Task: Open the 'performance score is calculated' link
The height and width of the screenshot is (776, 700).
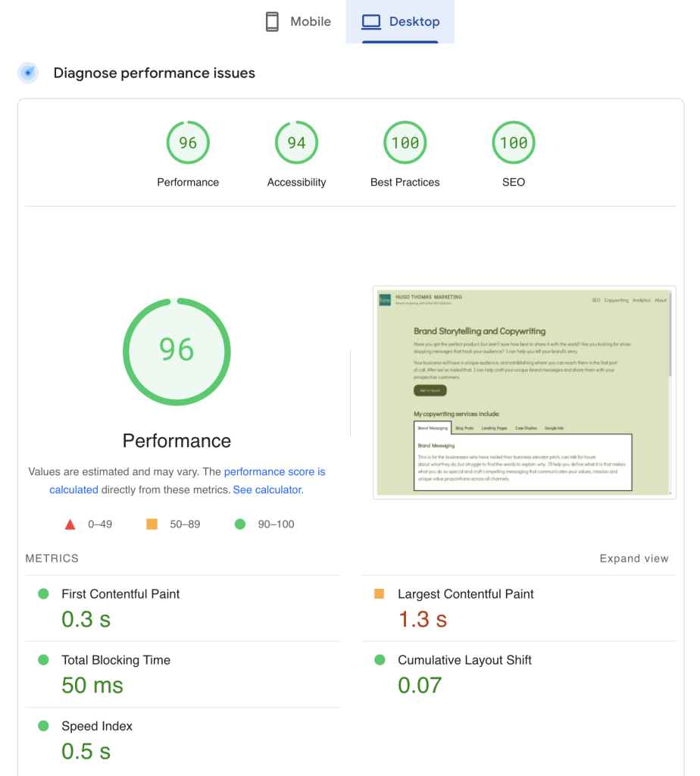Action: click(x=274, y=471)
